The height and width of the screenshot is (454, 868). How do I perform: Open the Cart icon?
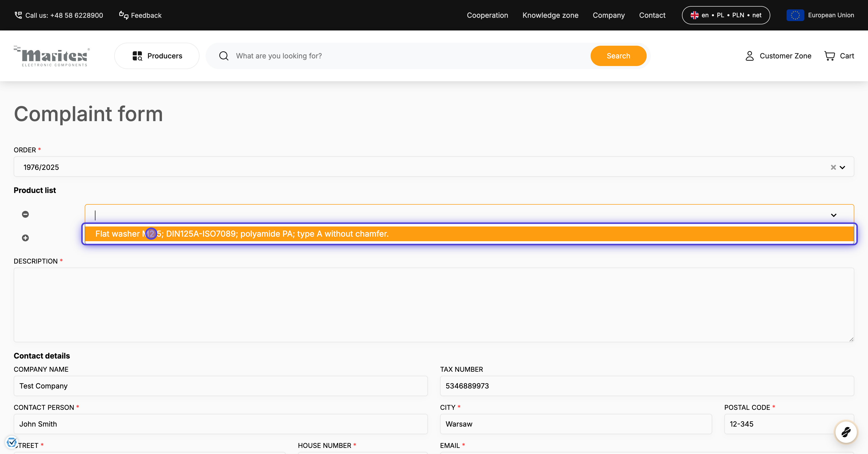(830, 56)
